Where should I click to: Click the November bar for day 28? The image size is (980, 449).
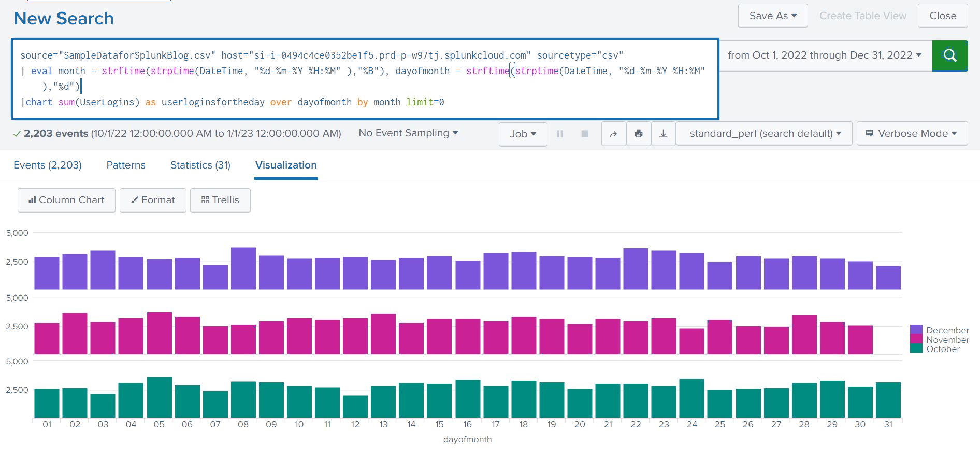click(x=804, y=335)
